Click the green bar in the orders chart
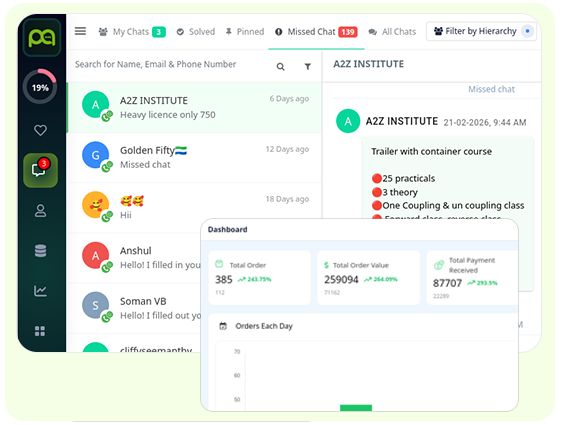 pos(356,408)
